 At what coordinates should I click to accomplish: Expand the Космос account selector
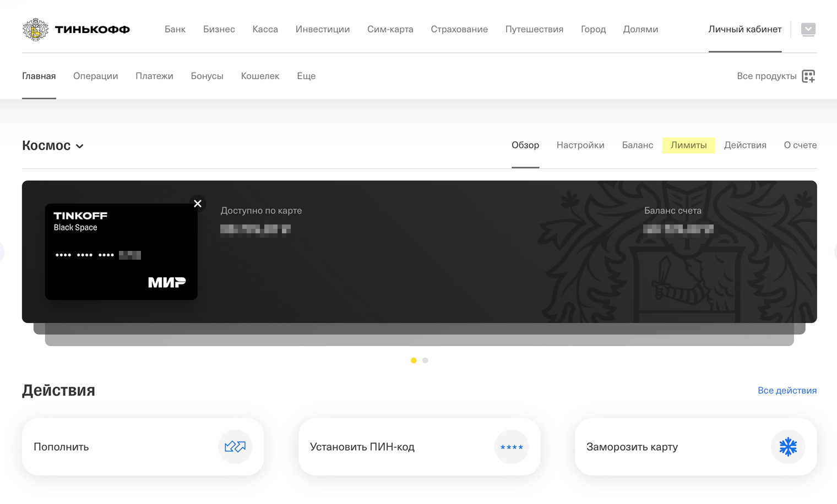[x=53, y=145]
